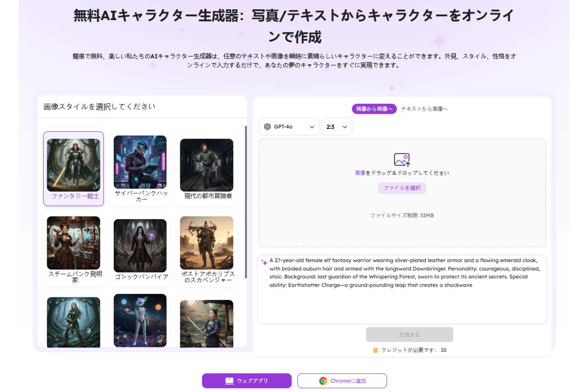Screen dimensions: 588x392
Task: Switch to 画像から画像へ tab
Action: tap(374, 109)
